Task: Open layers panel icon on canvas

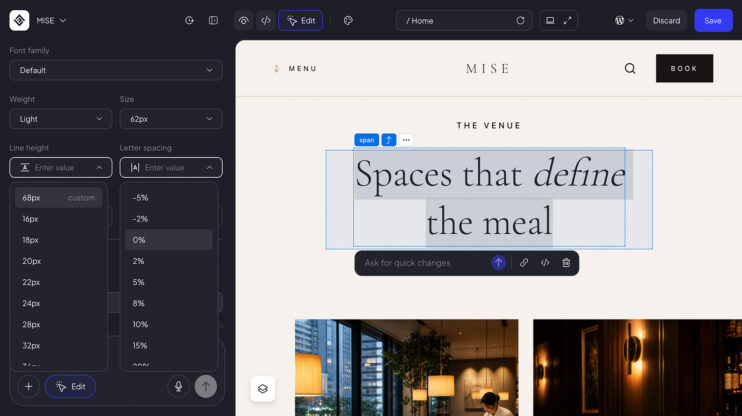Action: click(x=263, y=389)
